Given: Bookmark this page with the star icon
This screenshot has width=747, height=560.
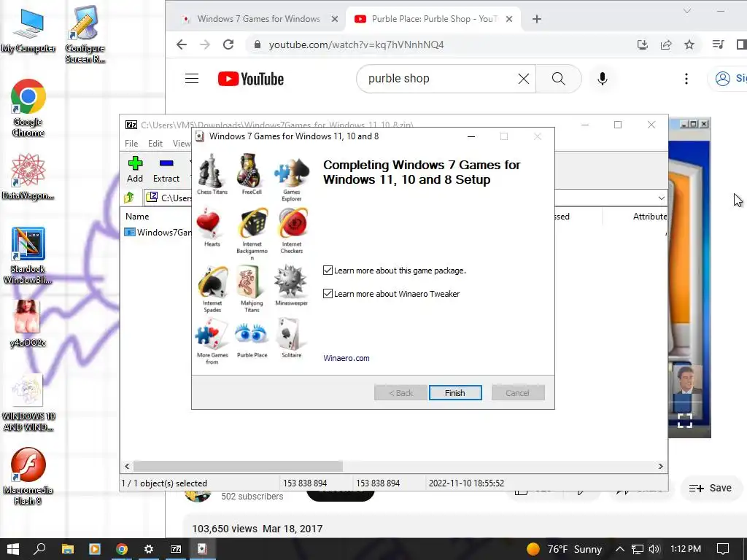Looking at the screenshot, I should pyautogui.click(x=689, y=44).
